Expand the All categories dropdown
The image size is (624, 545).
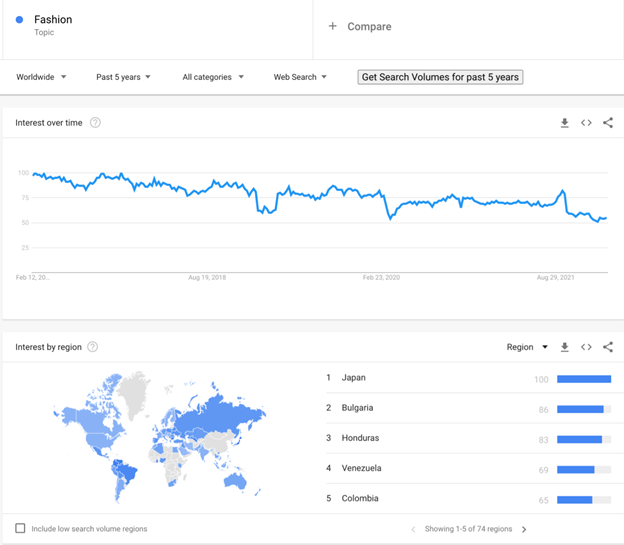click(213, 77)
